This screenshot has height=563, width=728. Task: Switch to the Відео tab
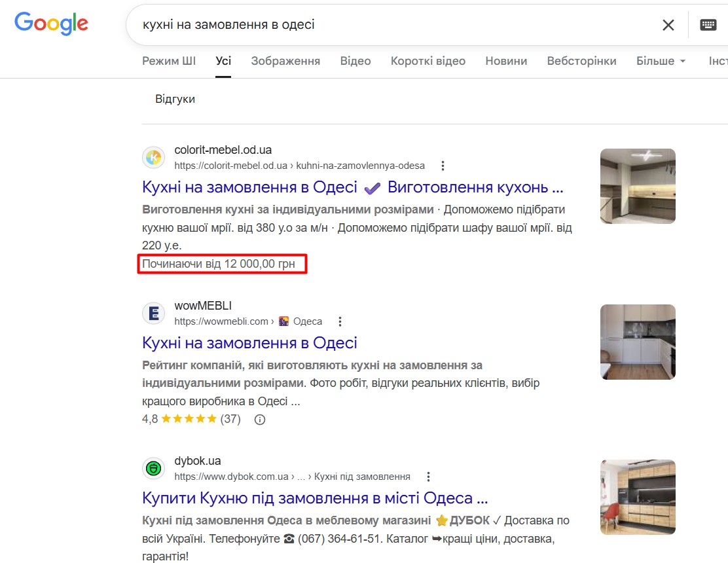pos(355,61)
